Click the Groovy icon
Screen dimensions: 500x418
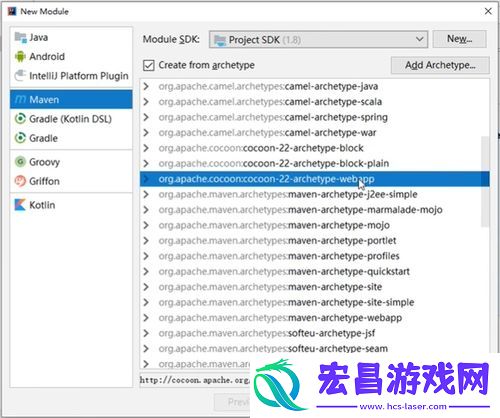(x=20, y=162)
